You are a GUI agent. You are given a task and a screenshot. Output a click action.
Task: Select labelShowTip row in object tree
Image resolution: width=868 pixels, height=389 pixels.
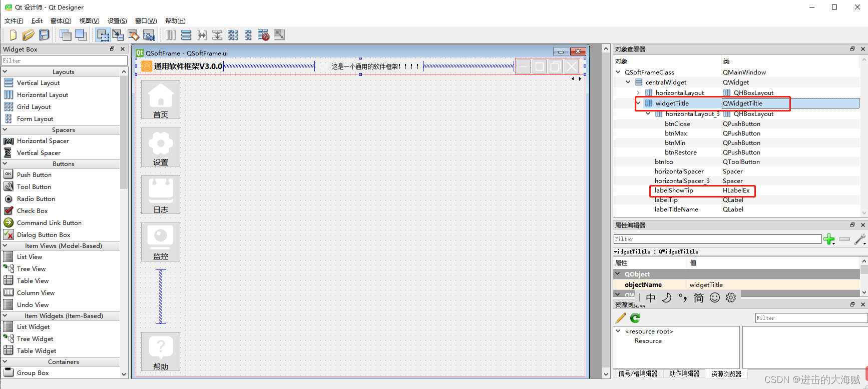tap(737, 190)
